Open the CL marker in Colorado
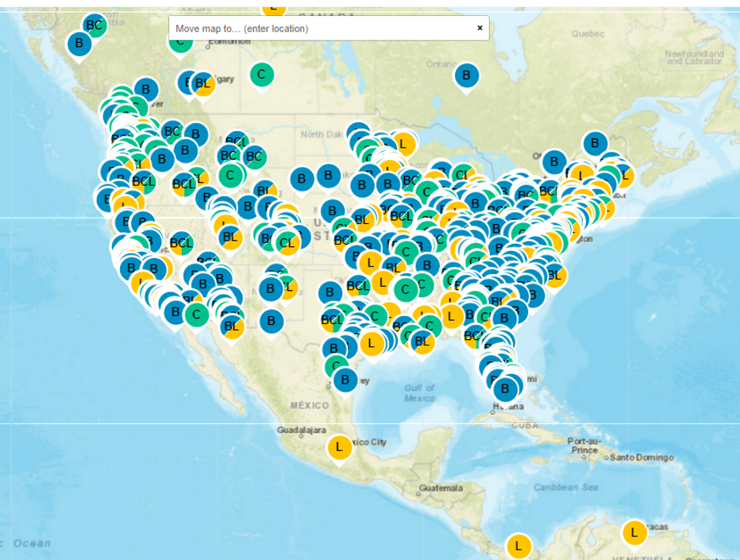The width and height of the screenshot is (740, 560). 287,243
